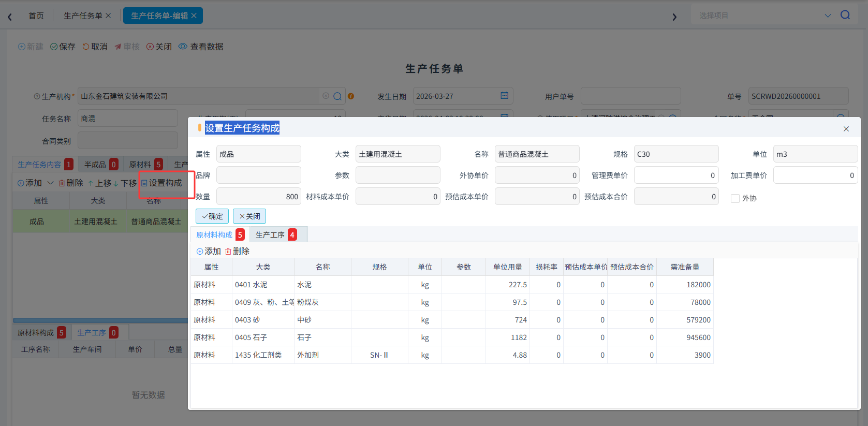Image resolution: width=868 pixels, height=426 pixels.
Task: Open the 选择项目 dropdown arrow
Action: pyautogui.click(x=828, y=16)
